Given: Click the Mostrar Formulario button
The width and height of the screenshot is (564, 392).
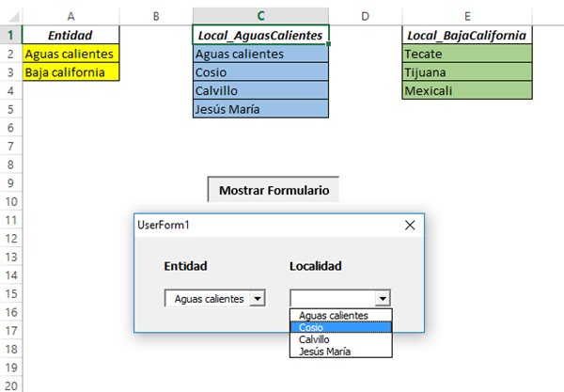Looking at the screenshot, I should coord(274,190).
